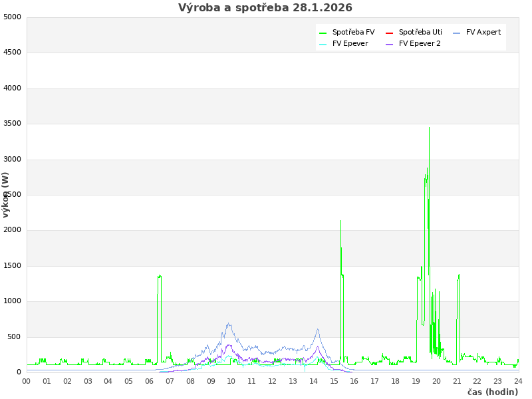Click the tallest spike top near 3500 W
The image size is (532, 399).
pyautogui.click(x=429, y=128)
